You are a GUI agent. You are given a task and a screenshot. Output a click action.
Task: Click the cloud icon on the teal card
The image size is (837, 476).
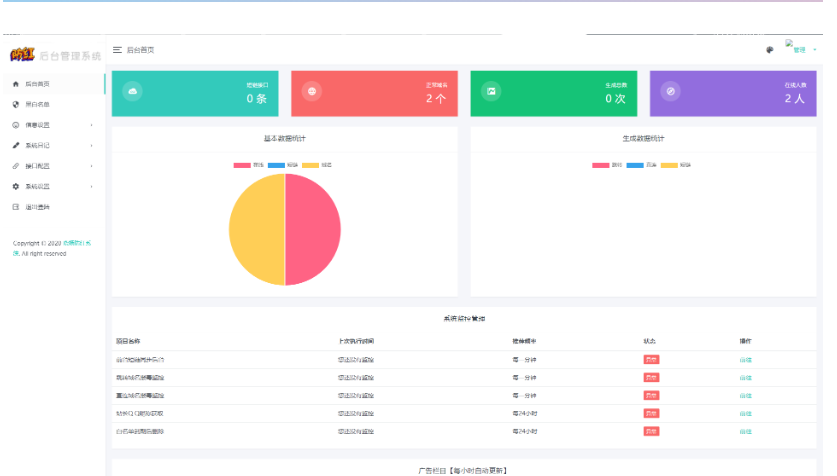[134, 92]
